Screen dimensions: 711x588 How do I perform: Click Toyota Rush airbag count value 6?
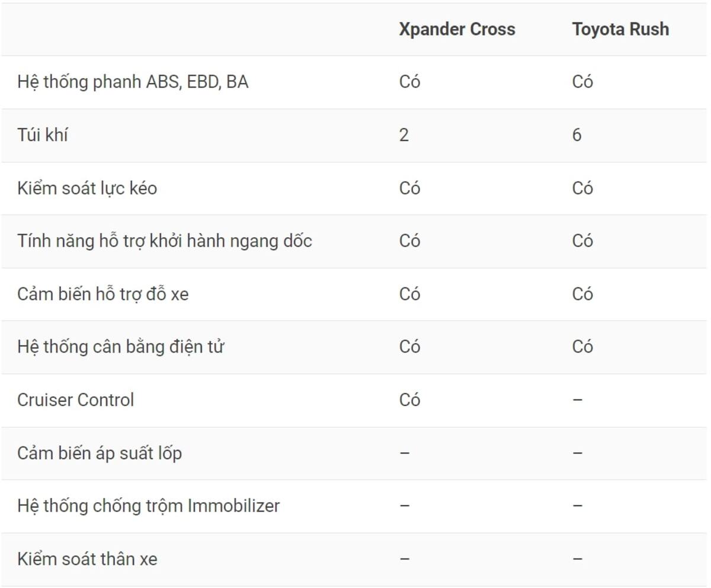tap(577, 135)
